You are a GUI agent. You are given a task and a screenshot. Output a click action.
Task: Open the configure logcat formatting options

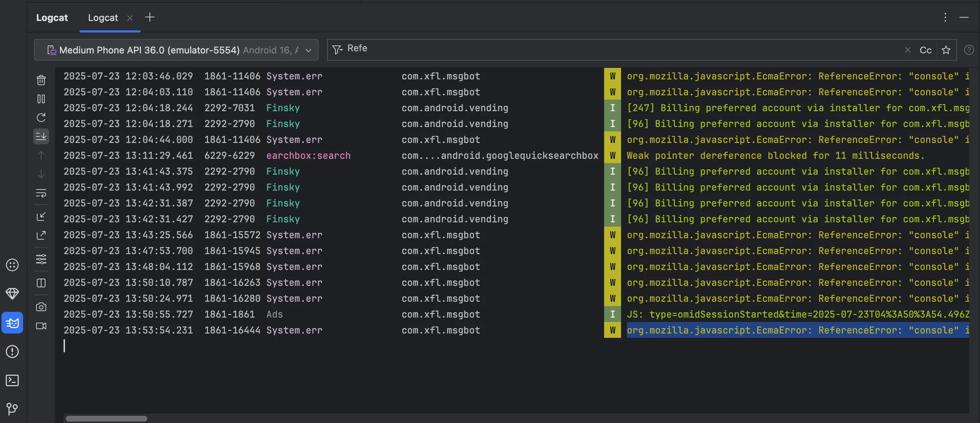[x=41, y=260]
